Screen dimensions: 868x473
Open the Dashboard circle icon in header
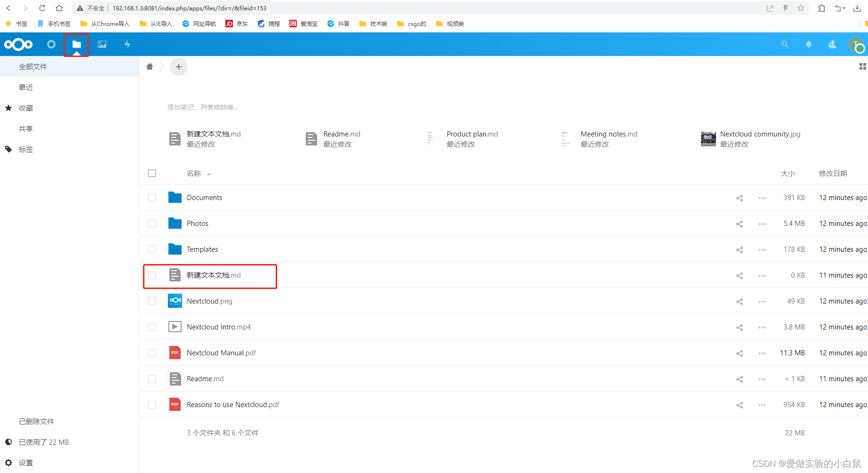(51, 44)
